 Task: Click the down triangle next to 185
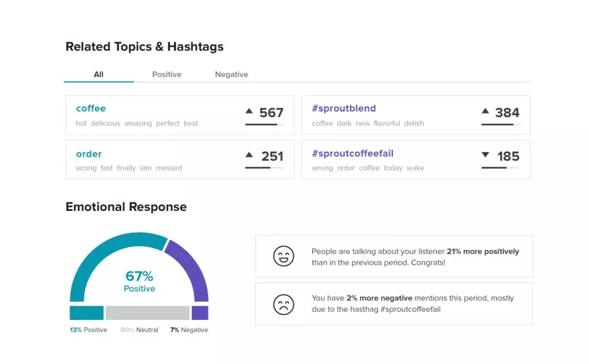click(x=485, y=155)
